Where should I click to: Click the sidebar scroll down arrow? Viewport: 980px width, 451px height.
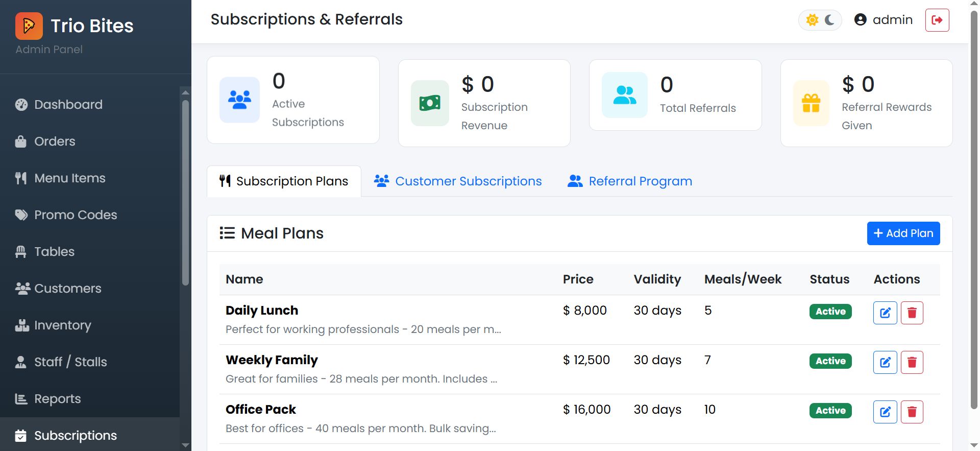click(x=185, y=445)
